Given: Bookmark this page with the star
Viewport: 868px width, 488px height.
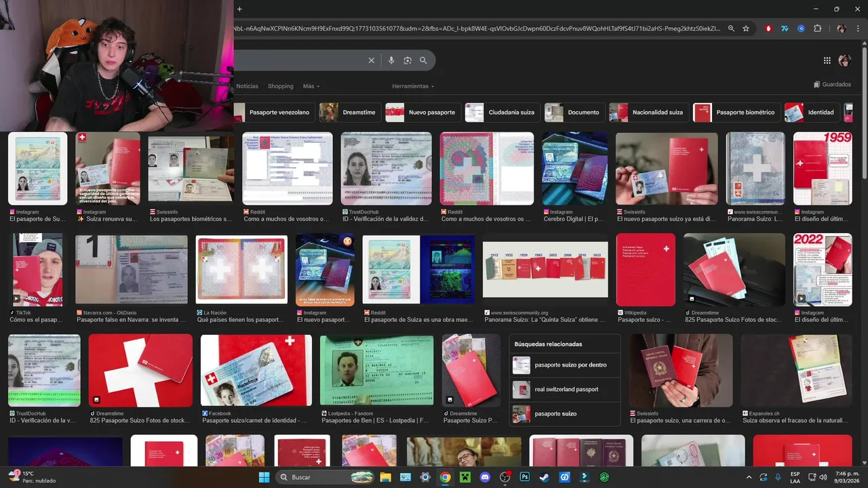Looking at the screenshot, I should pyautogui.click(x=746, y=28).
